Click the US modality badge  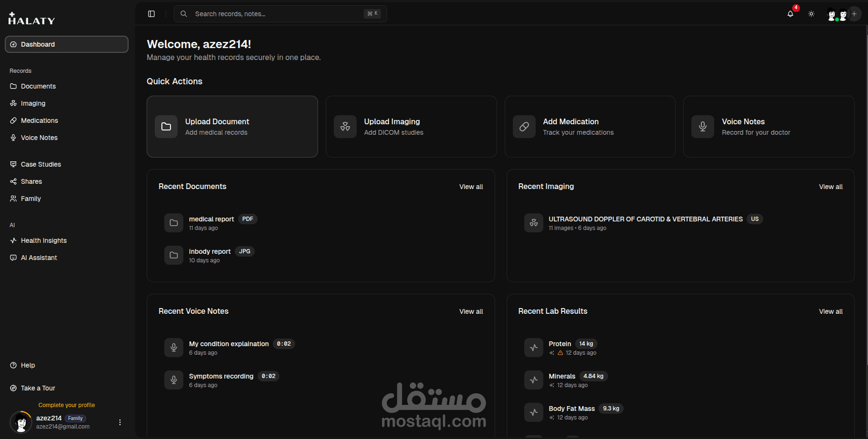[755, 219]
